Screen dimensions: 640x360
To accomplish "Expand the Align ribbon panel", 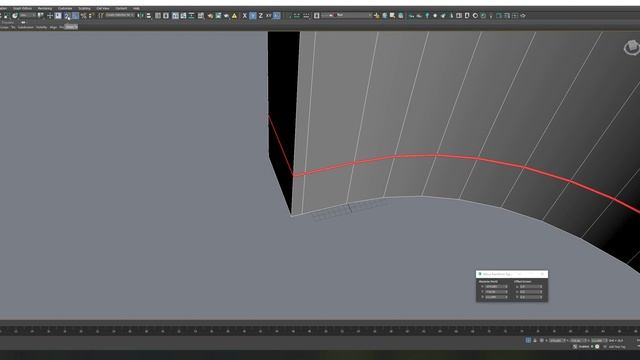I will (x=53, y=27).
